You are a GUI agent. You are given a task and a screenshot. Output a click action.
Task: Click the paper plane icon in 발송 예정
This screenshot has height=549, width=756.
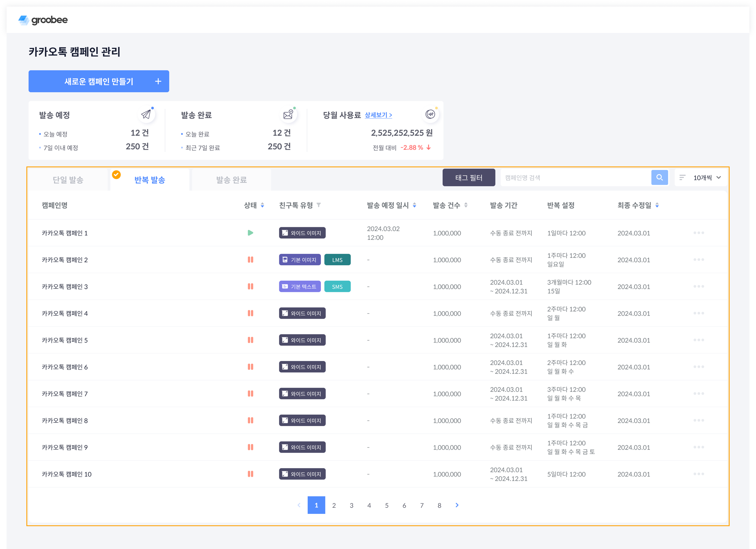[x=146, y=114]
